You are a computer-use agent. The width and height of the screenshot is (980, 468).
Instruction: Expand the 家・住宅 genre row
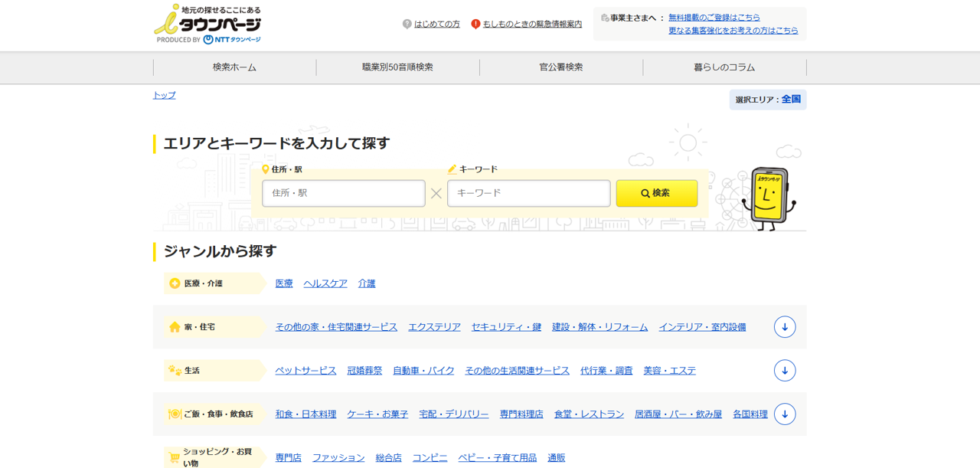coord(784,327)
